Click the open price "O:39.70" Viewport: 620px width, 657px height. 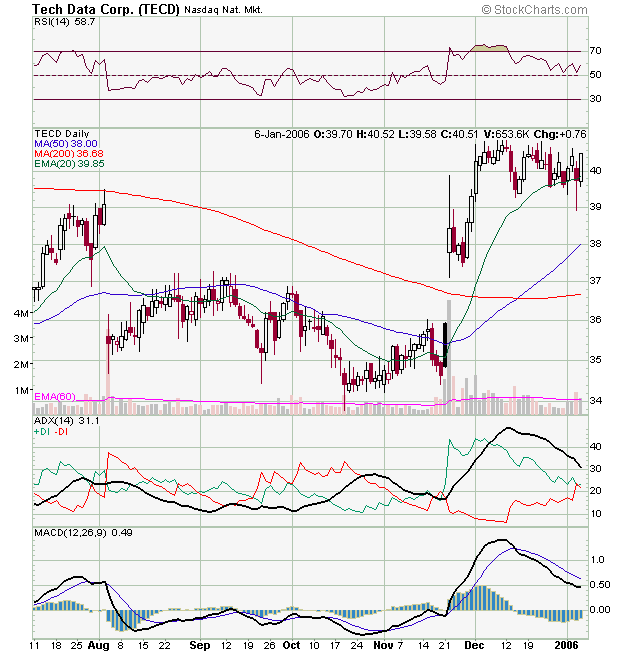(333, 134)
